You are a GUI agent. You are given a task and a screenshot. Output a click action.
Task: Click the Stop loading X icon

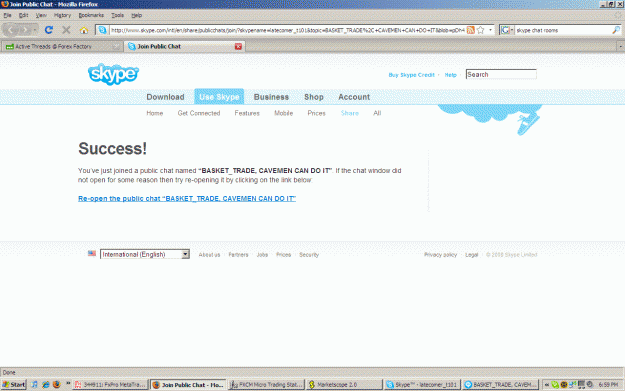[66, 30]
